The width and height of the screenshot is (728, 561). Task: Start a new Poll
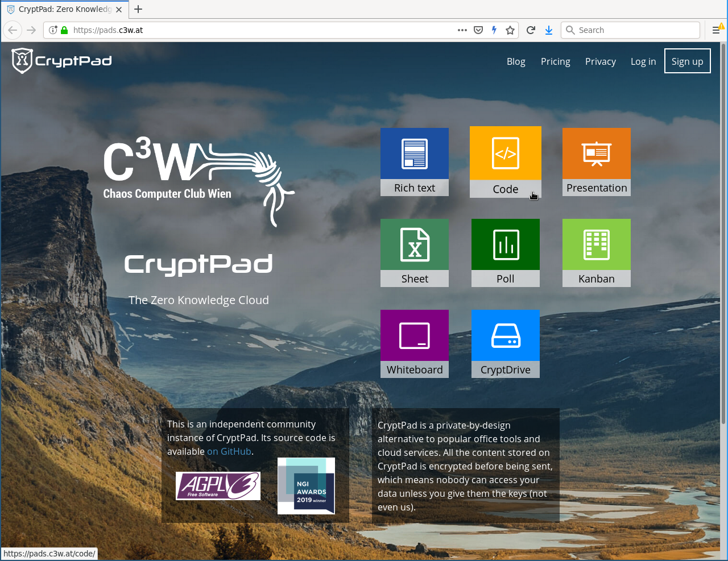pyautogui.click(x=506, y=253)
